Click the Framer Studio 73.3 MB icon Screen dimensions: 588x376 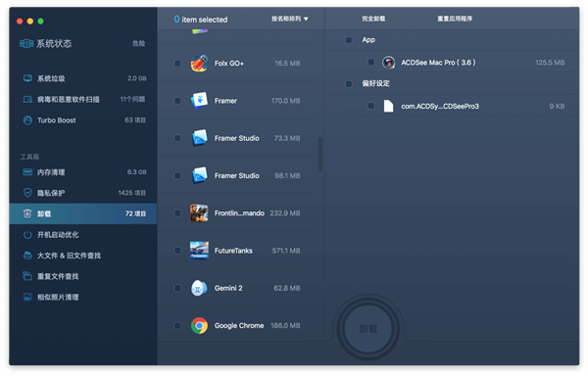click(x=199, y=138)
